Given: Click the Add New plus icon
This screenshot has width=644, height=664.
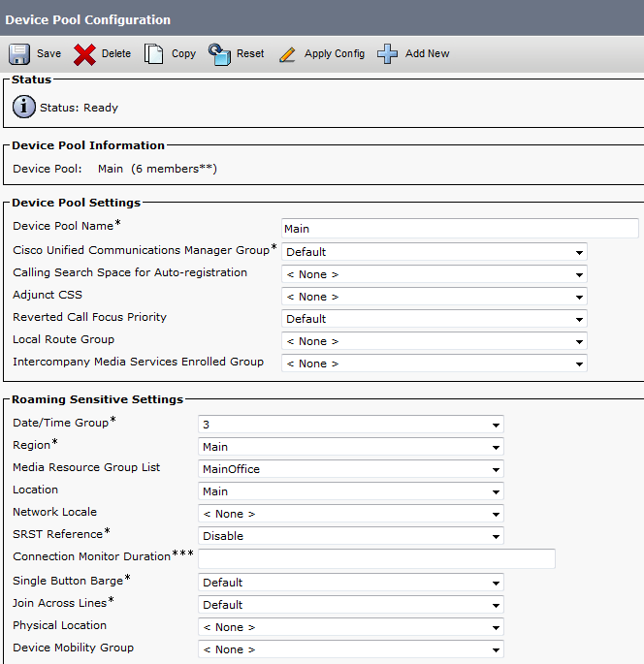Looking at the screenshot, I should [388, 54].
